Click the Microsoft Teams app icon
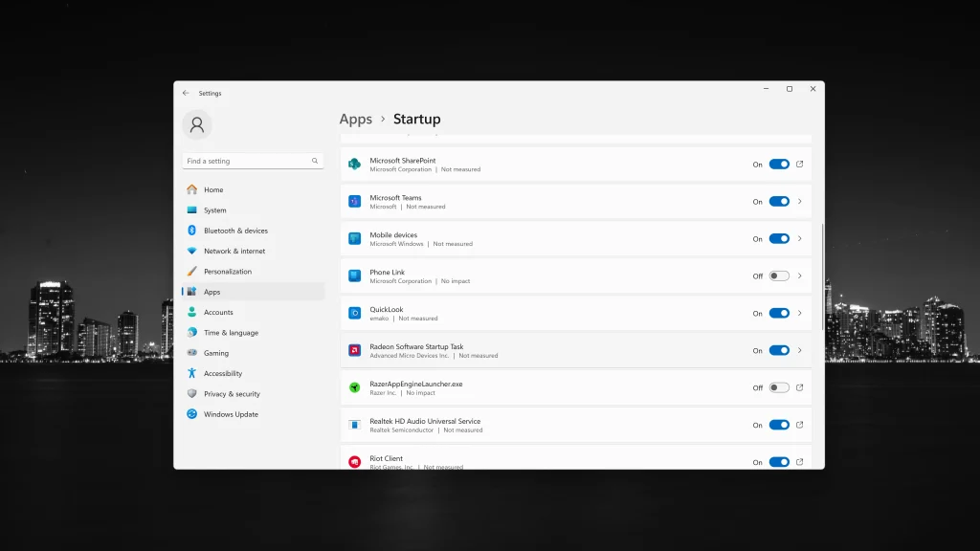This screenshot has height=551, width=980. pyautogui.click(x=354, y=201)
